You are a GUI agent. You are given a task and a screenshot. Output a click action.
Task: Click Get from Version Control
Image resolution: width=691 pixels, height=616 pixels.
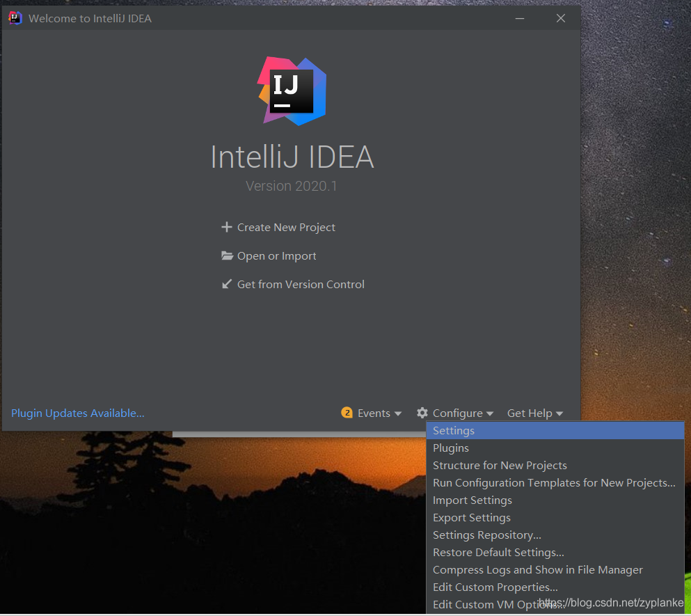pyautogui.click(x=301, y=283)
